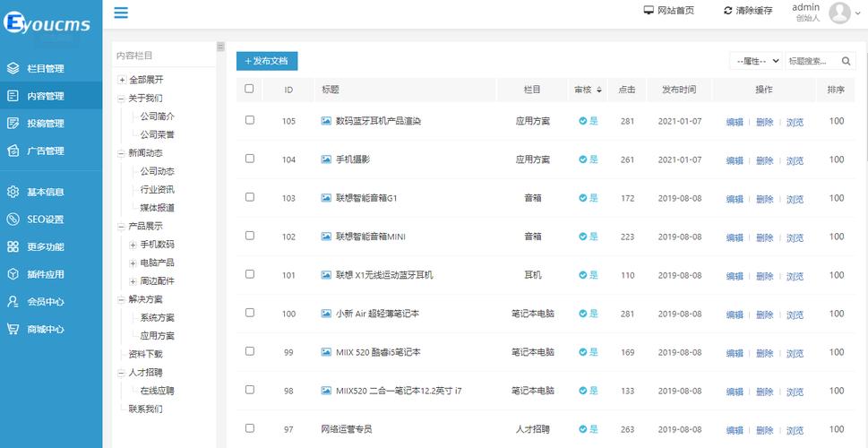Collapse the 产品展示 tree node

pyautogui.click(x=121, y=227)
